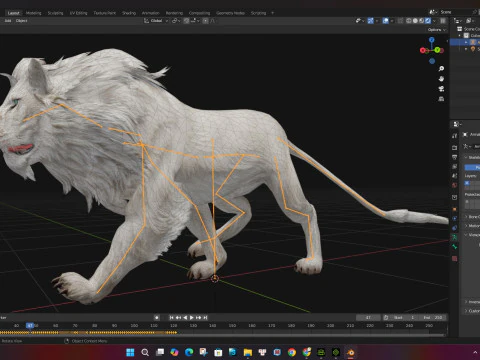
Task: Click the zoom magnifier viewport icon
Action: pyautogui.click(x=441, y=69)
